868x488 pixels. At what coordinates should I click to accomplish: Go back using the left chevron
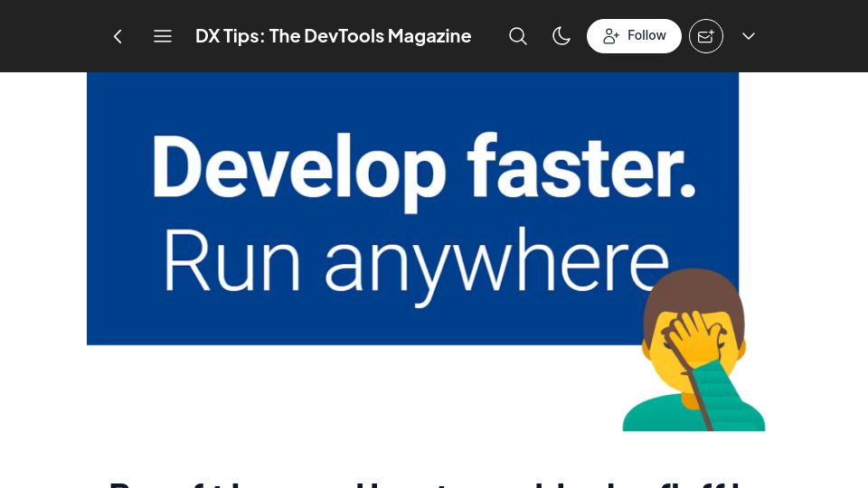(118, 36)
